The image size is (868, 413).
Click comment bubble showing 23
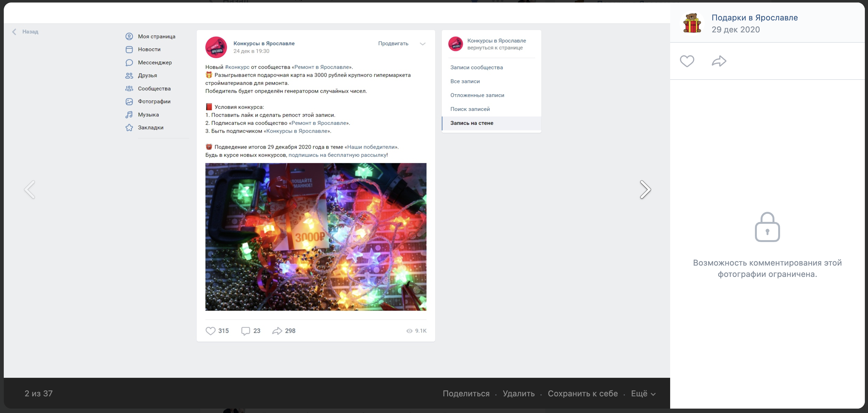pos(246,331)
